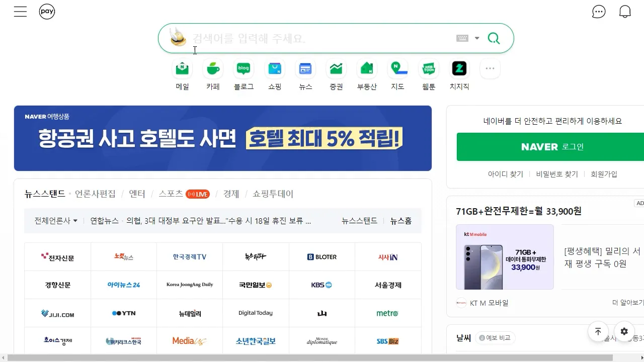Open the 뉴스스탠드 link in news bar
Screen dimensions: 644x362
click(359, 221)
